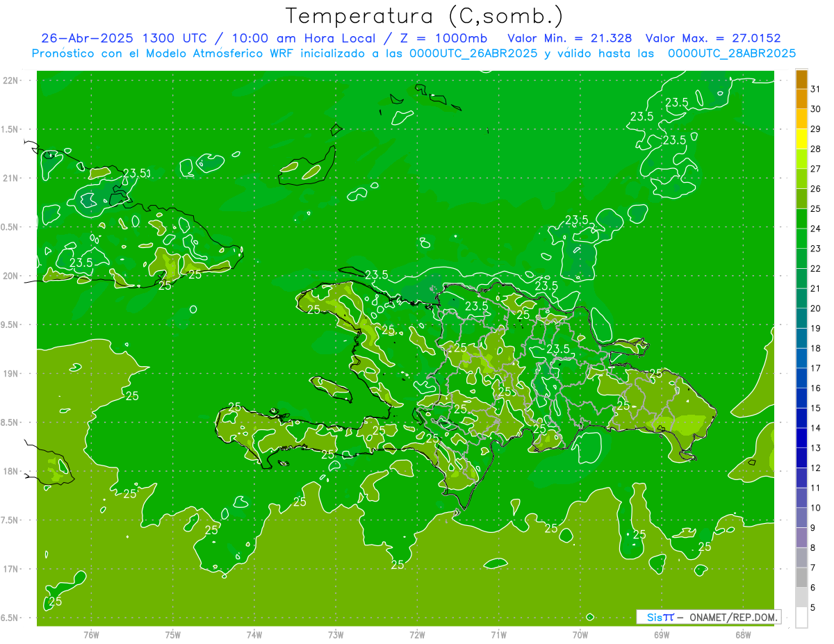The width and height of the screenshot is (834, 644).
Task: Click the 'Temperatura (C,somb.)' title
Action: pyautogui.click(x=425, y=16)
